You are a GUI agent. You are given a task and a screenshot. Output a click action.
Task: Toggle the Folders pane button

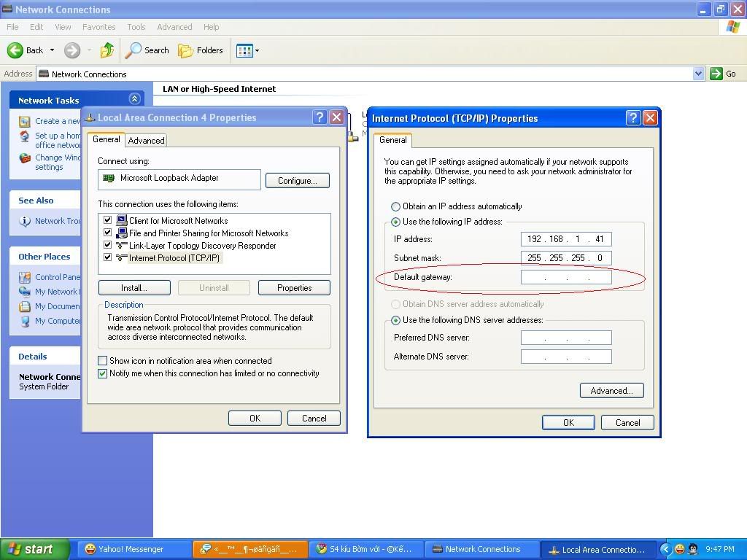pos(201,50)
